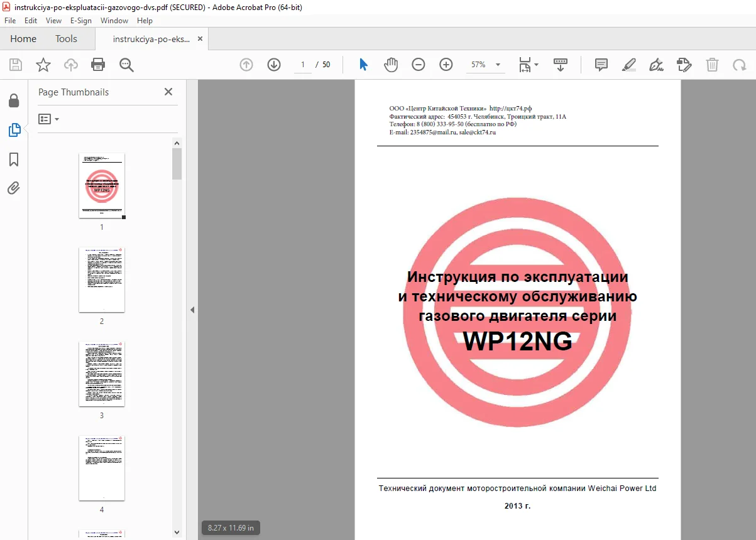The height and width of the screenshot is (540, 756).
Task: Open the Edit menu
Action: coord(31,21)
